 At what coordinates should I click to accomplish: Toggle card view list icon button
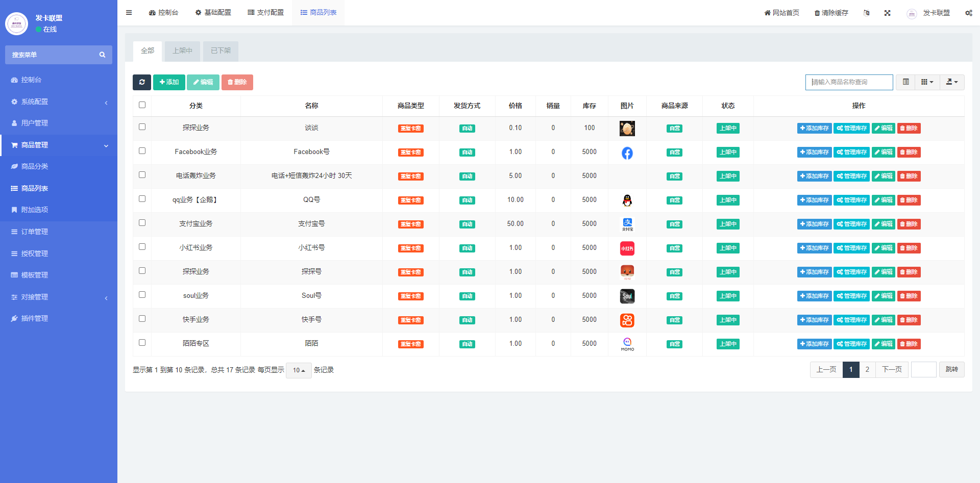pyautogui.click(x=905, y=82)
